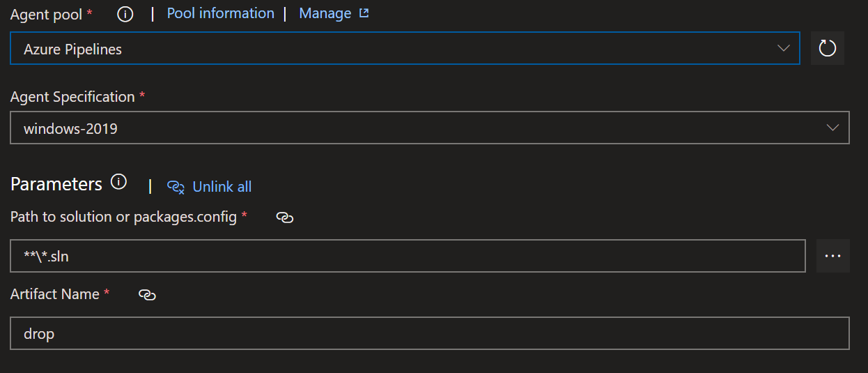Click the external-link icon after Manage
Screen dimensions: 868x373
coord(364,13)
